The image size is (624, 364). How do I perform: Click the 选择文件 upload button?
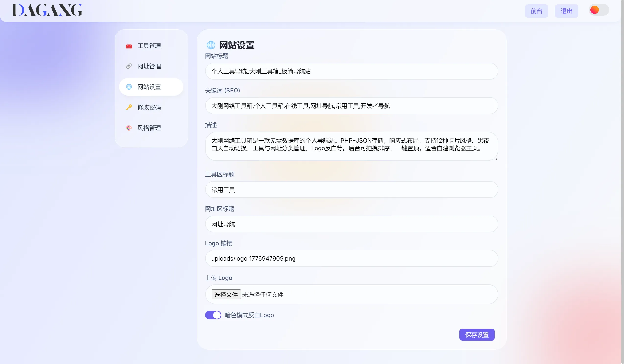(x=226, y=295)
